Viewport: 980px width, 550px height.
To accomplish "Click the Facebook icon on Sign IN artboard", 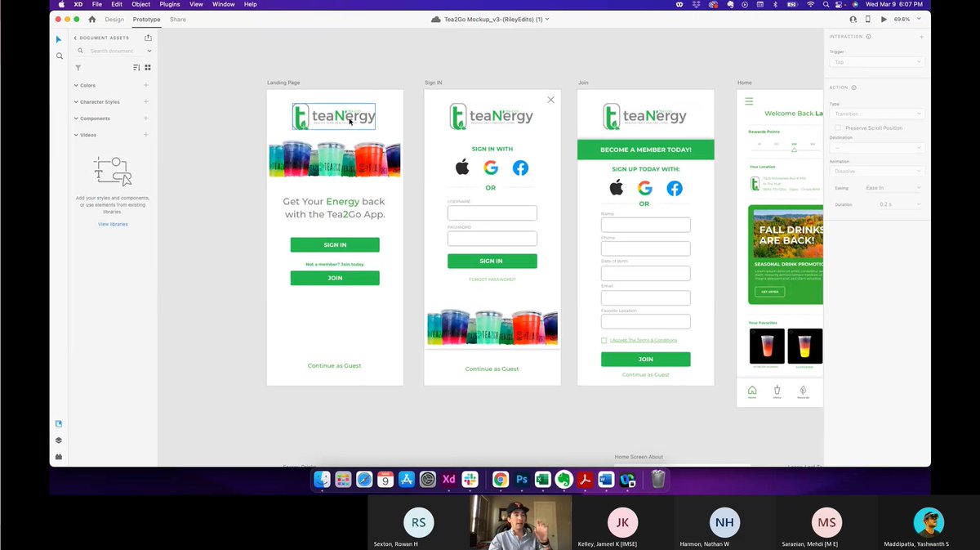I will coord(520,168).
